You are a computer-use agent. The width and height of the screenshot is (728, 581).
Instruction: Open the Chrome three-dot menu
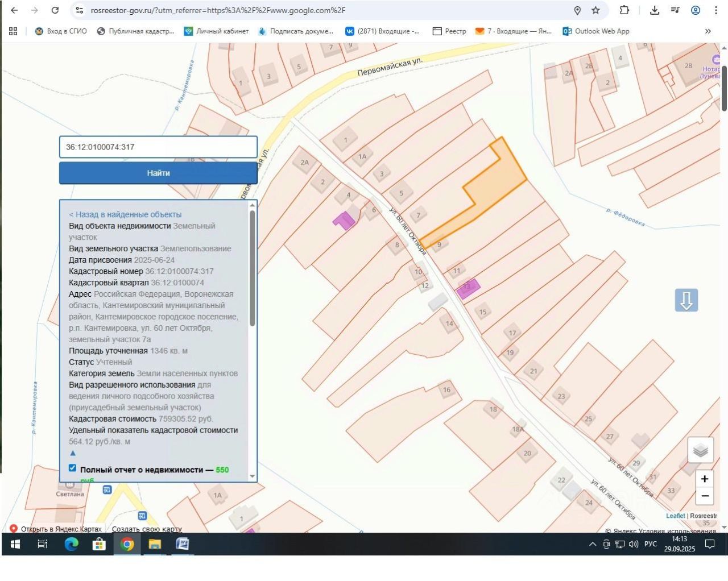(715, 10)
